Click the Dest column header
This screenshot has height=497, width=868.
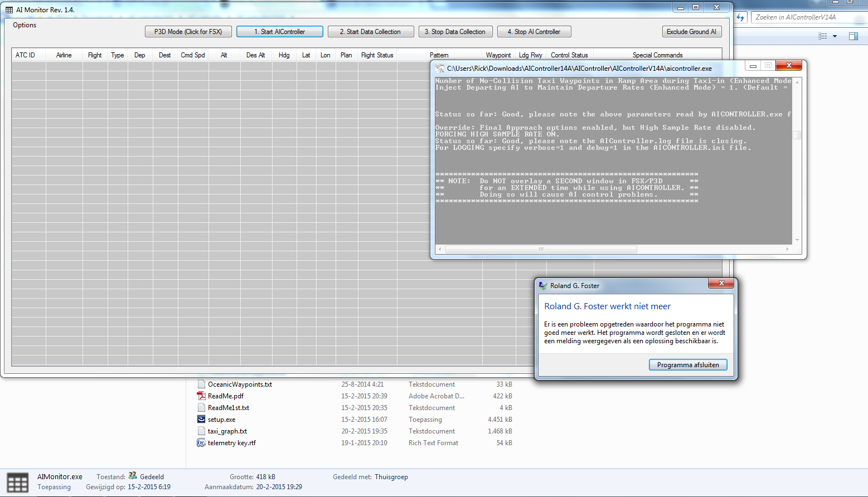[x=164, y=55]
